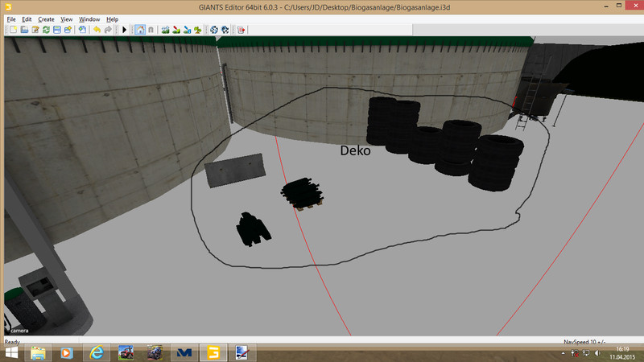Click the Open file folder icon
Image resolution: width=644 pixels, height=362 pixels.
[x=24, y=30]
